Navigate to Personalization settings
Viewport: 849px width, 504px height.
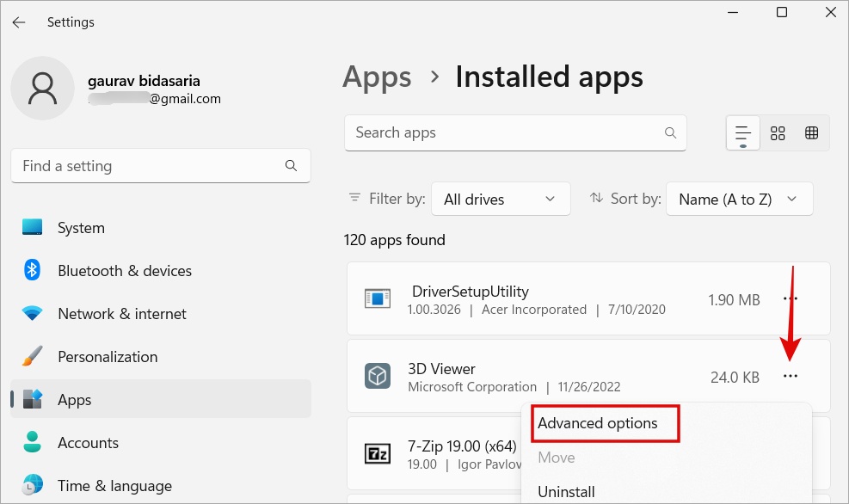tap(107, 357)
